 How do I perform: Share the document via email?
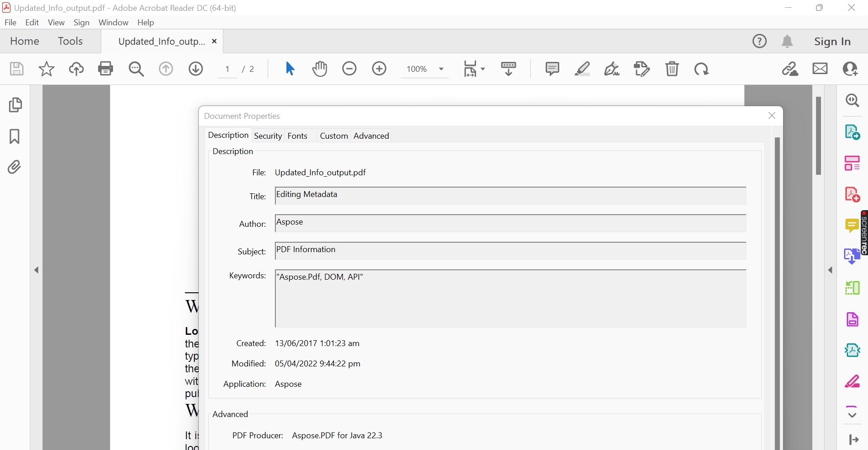(820, 69)
